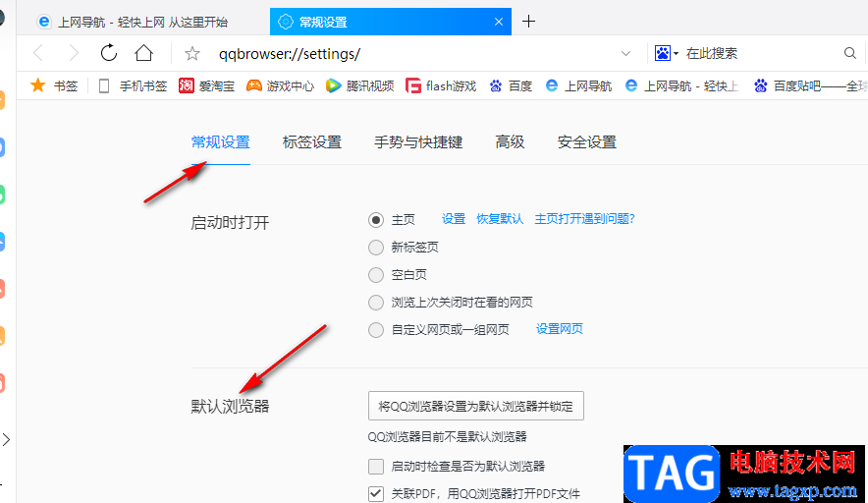Screen dimensions: 868x503
Task: Change search engine via Baidu paw dropdown
Action: coord(667,53)
